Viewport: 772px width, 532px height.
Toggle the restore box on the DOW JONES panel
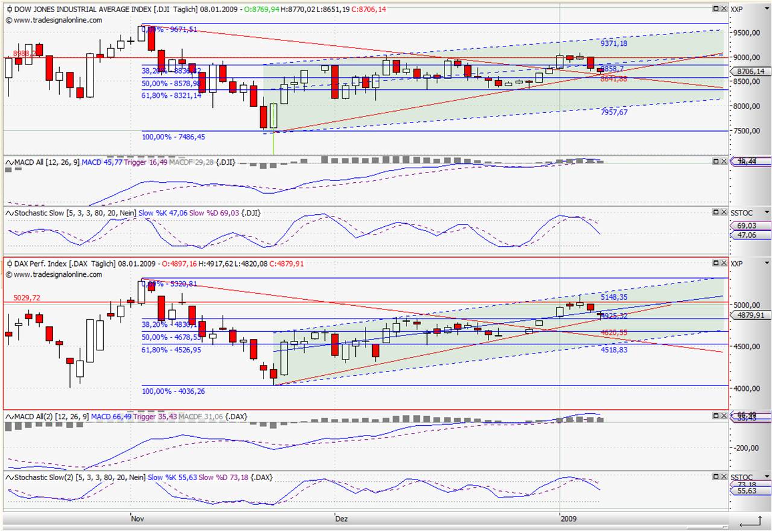[717, 9]
